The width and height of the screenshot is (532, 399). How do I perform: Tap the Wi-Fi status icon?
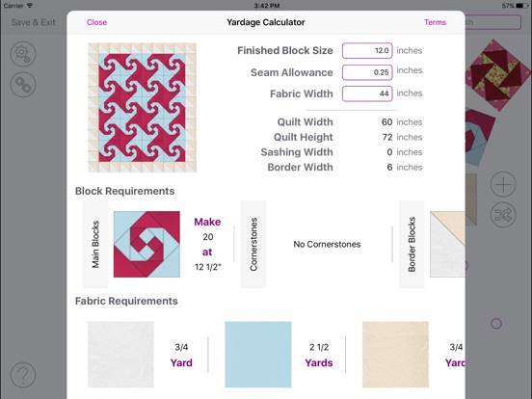[30, 6]
